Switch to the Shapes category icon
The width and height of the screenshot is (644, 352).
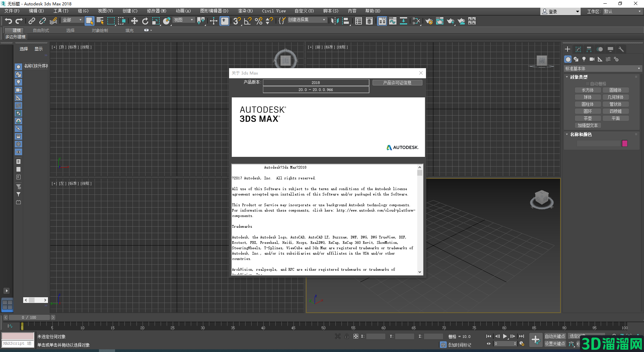point(576,59)
